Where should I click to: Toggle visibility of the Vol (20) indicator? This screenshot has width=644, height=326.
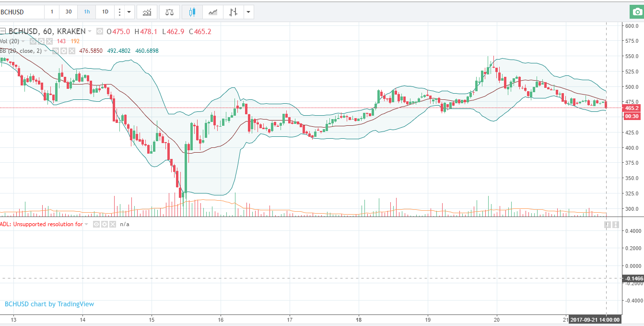[x=34, y=41]
